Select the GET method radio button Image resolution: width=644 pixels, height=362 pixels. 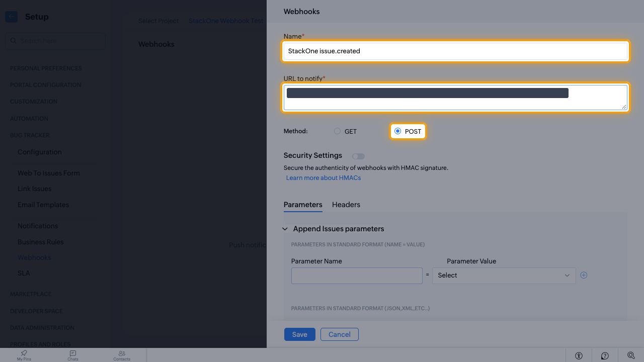pos(337,131)
